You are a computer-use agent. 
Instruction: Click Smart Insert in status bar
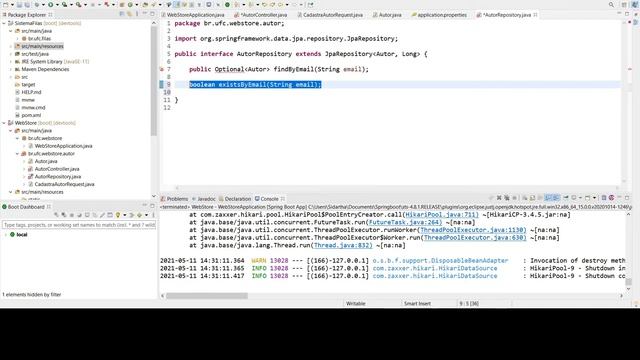pos(417,304)
